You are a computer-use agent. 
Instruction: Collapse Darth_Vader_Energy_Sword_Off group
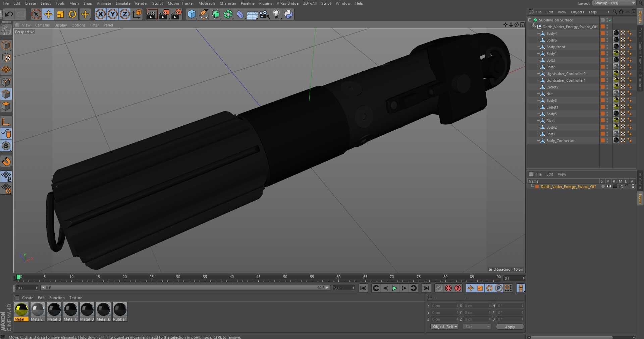(x=534, y=27)
